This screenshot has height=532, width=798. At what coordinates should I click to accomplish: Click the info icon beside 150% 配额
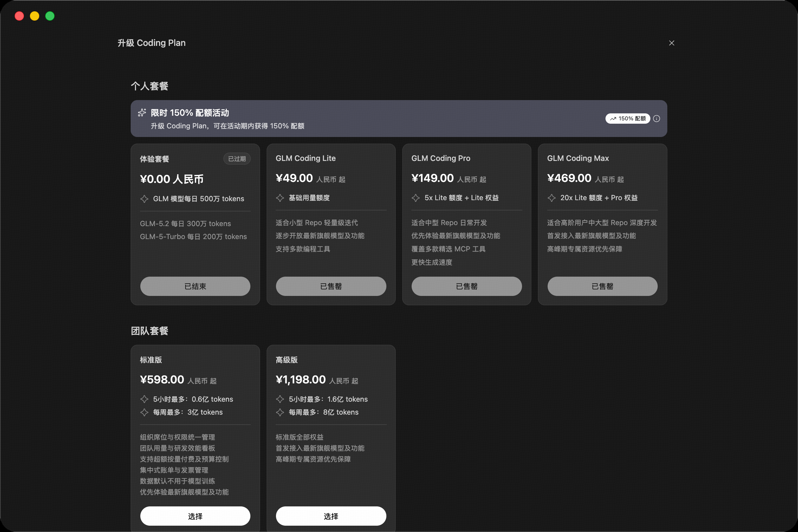click(x=656, y=118)
